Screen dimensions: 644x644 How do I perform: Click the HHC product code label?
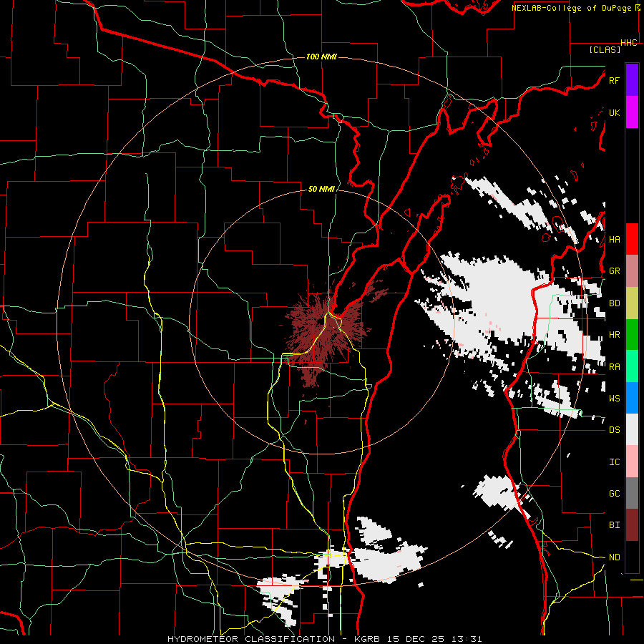point(629,43)
